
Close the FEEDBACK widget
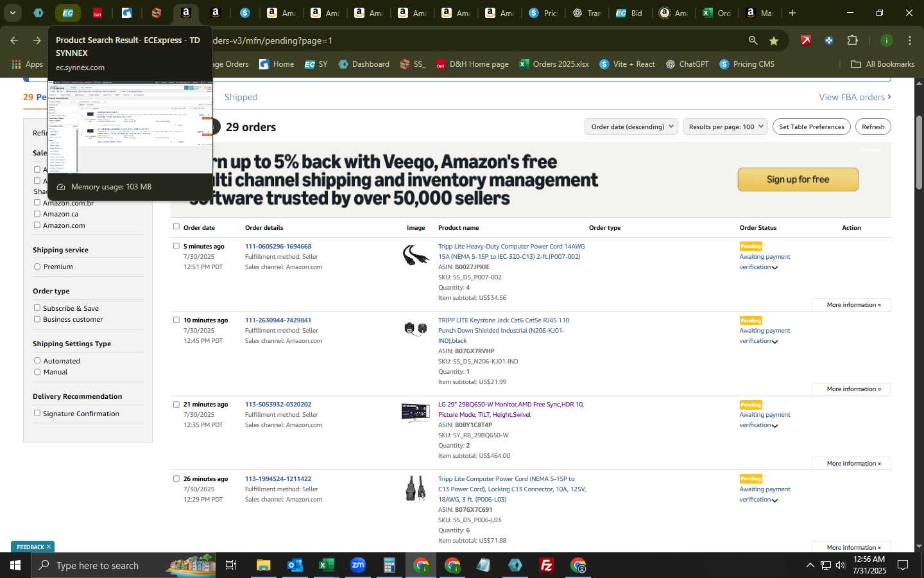49,547
